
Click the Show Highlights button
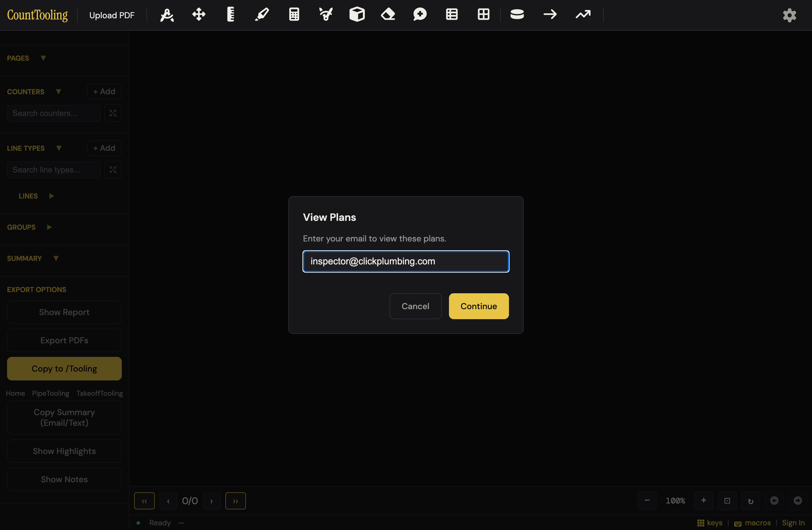[x=64, y=451]
